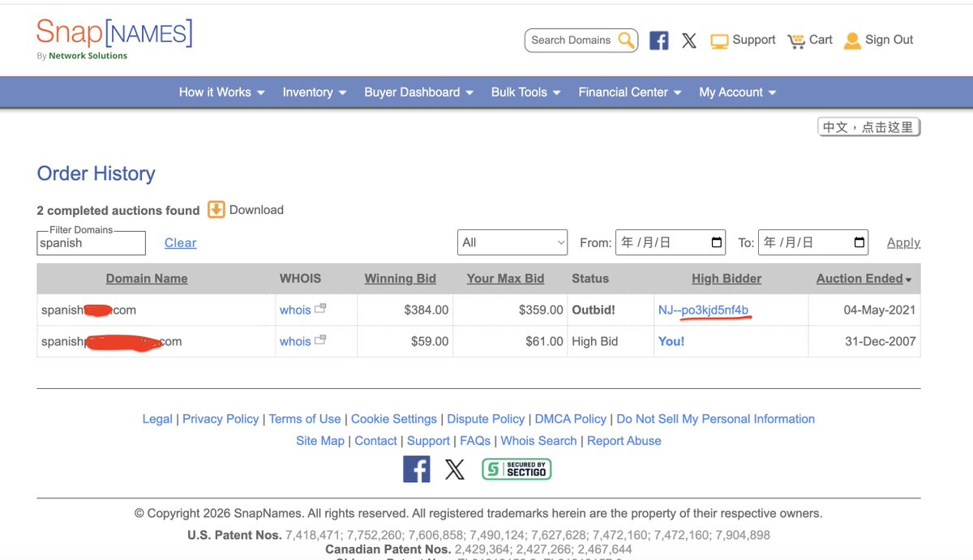This screenshot has width=973, height=560.
Task: Open the Dispute Policy link
Action: click(486, 419)
